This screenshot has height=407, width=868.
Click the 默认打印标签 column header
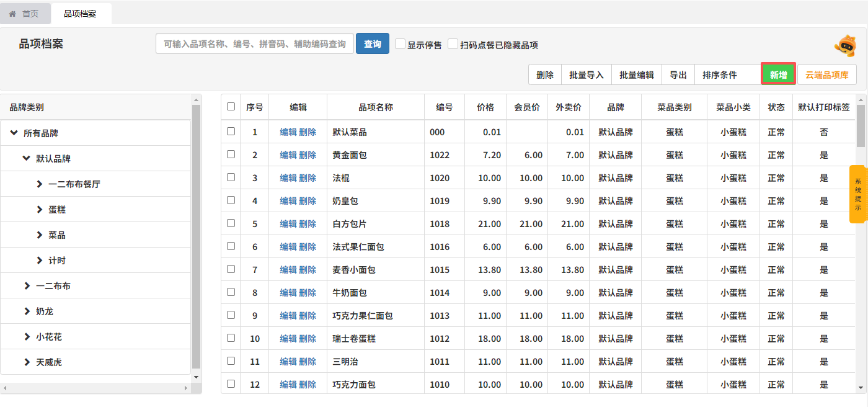[x=824, y=107]
